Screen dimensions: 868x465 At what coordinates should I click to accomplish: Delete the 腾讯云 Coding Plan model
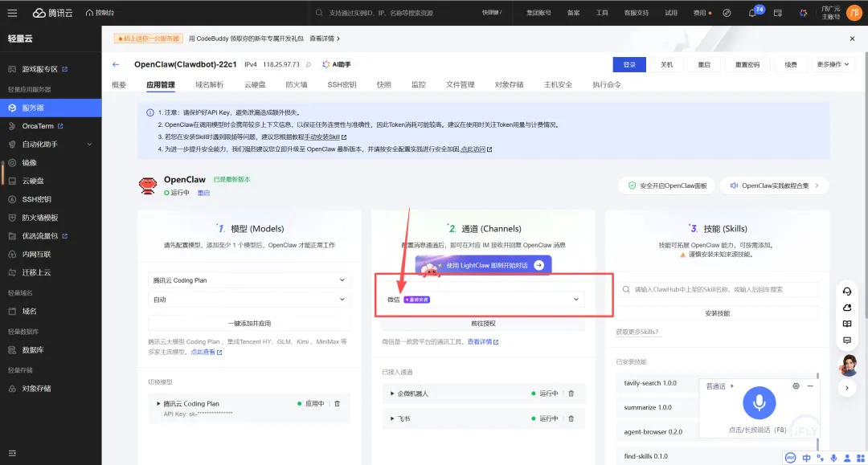[337, 404]
